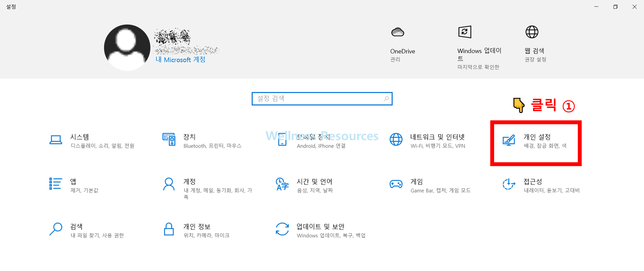Restore down the 설정 window
The height and width of the screenshot is (271, 644).
coord(615,6)
